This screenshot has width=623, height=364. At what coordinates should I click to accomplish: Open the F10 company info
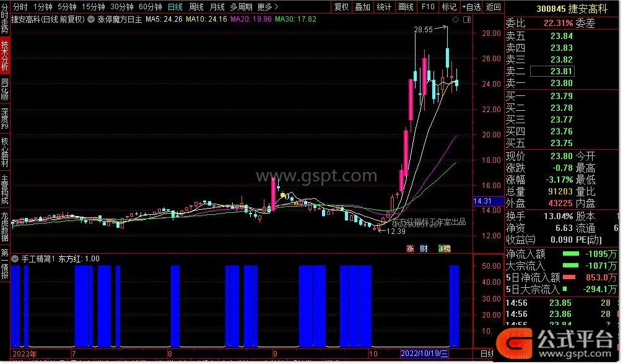pos(428,7)
